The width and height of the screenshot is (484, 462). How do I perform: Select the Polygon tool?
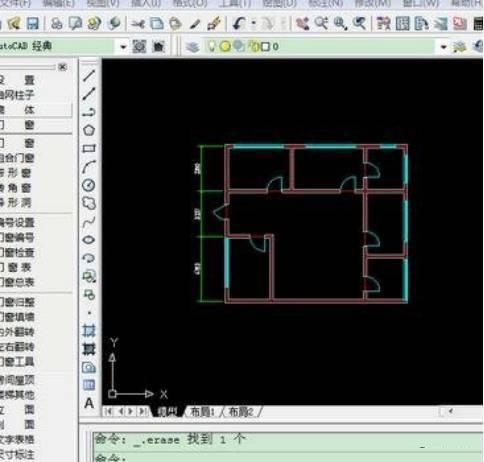(89, 130)
